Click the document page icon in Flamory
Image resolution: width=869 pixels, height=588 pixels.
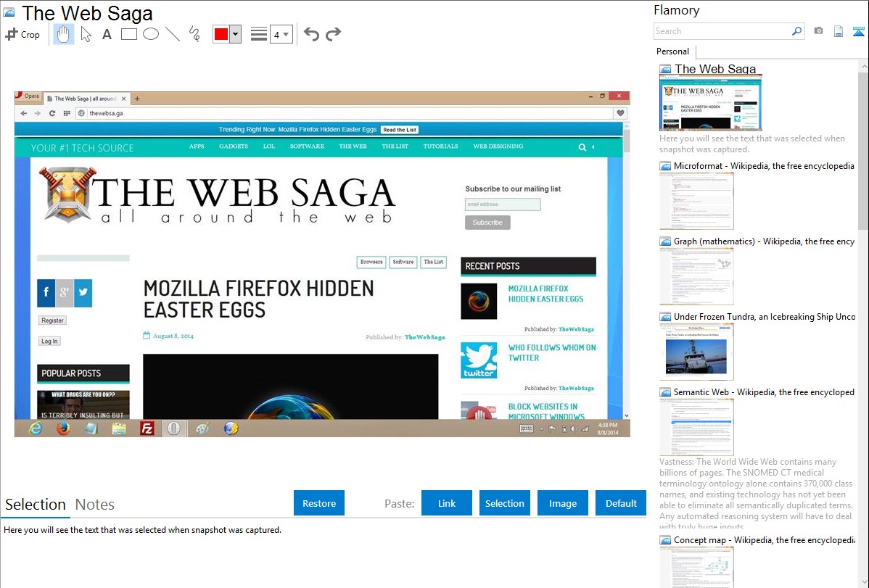tap(839, 31)
